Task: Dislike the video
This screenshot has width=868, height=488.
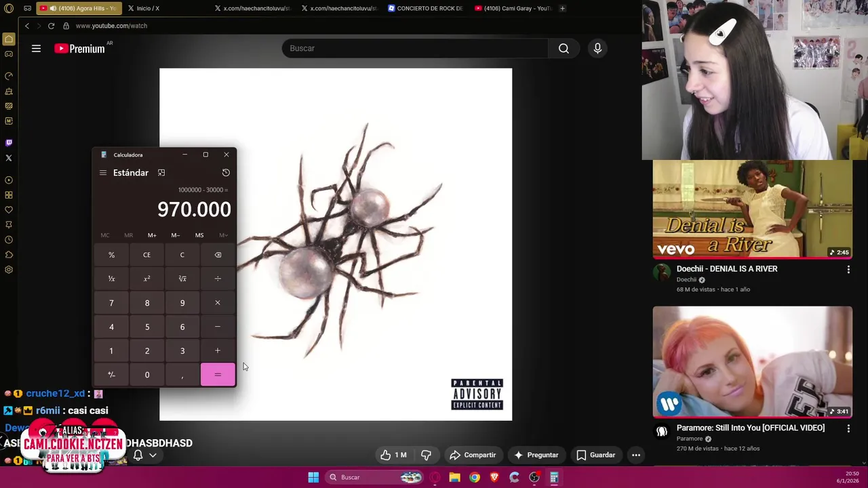Action: point(426,455)
